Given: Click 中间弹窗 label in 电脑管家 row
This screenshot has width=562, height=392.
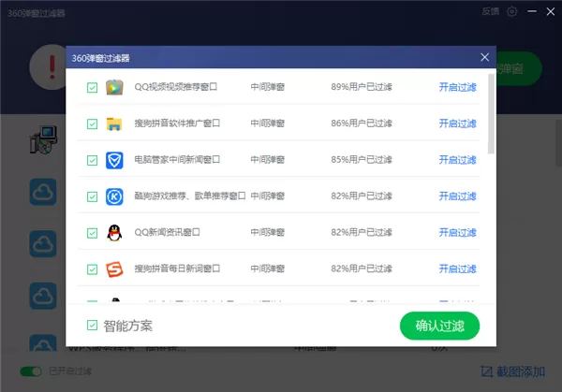Looking at the screenshot, I should point(267,160).
